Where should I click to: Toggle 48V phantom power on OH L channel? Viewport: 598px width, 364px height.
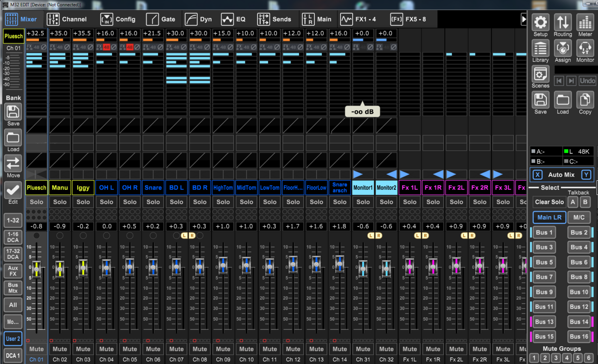(107, 47)
